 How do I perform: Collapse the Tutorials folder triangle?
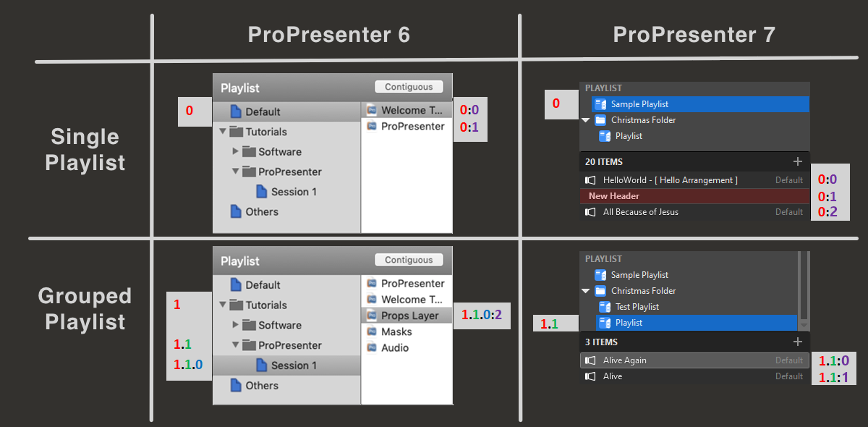tap(224, 131)
